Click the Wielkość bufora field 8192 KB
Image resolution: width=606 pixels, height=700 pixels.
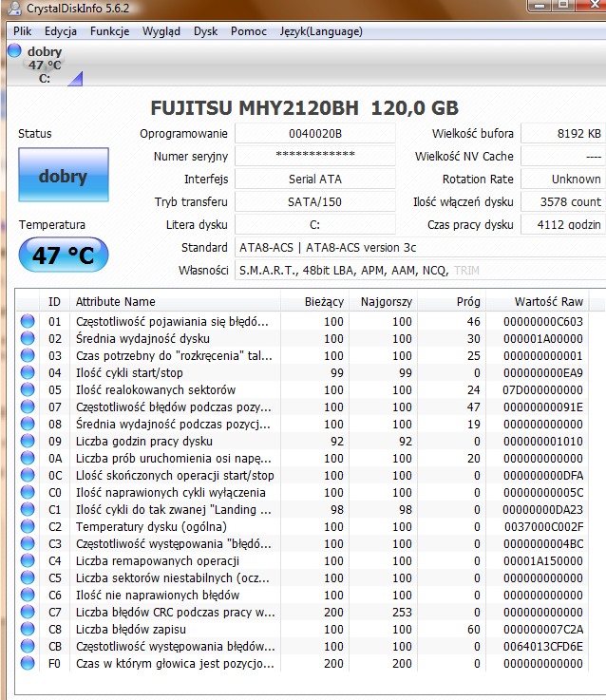(563, 134)
